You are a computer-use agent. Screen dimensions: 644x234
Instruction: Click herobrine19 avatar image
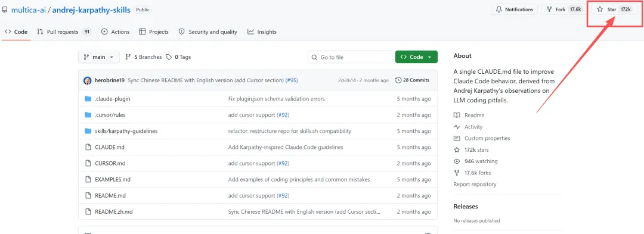[88, 80]
